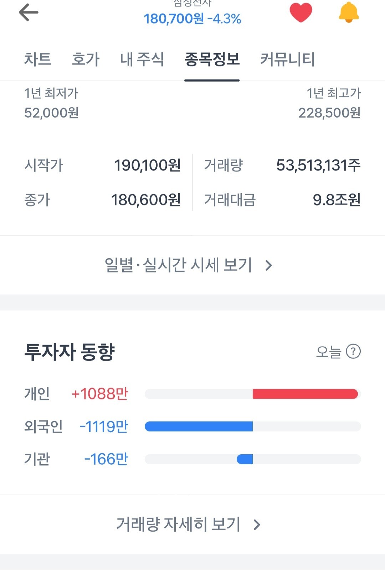
Task: Toggle the red heart favorite icon
Action: 301,12
